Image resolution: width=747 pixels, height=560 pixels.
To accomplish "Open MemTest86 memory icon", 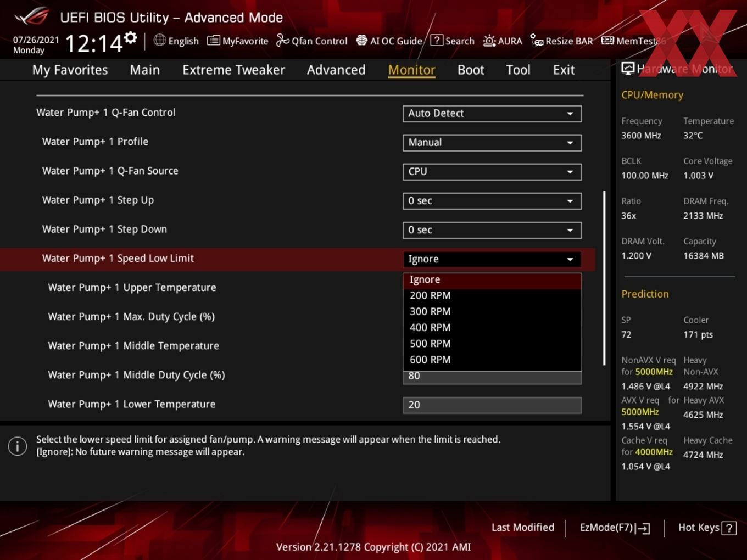I will click(607, 41).
